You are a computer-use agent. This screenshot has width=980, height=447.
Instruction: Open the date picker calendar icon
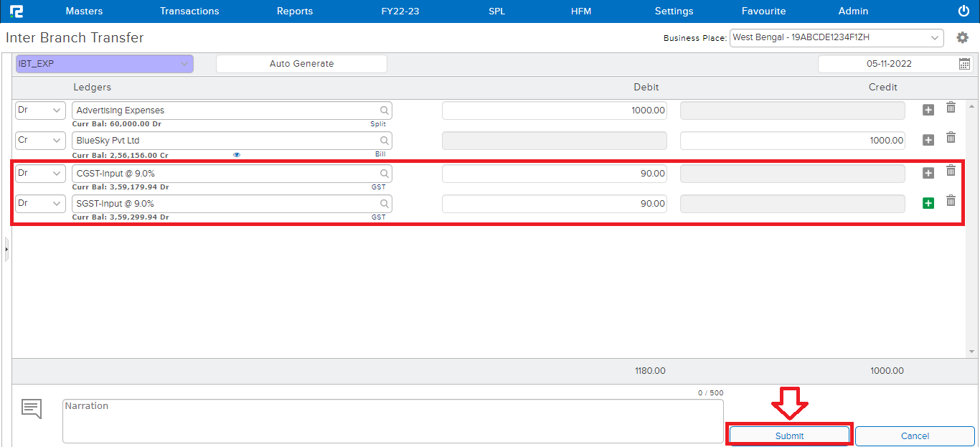pos(964,64)
